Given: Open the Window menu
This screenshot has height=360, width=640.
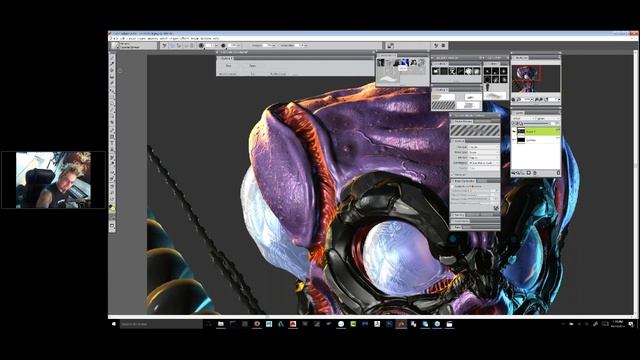Looking at the screenshot, I should coord(205,38).
